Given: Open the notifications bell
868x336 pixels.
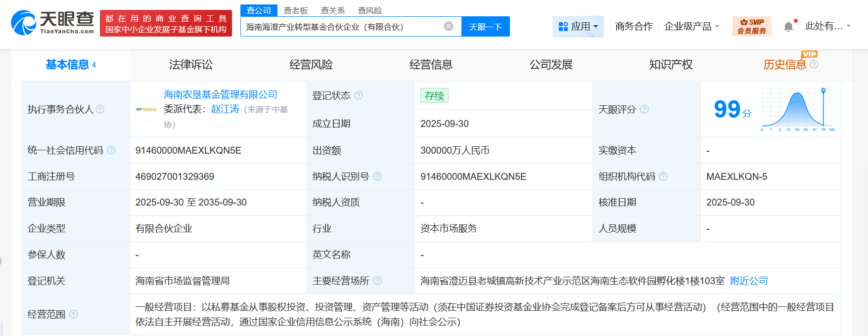Looking at the screenshot, I should tap(788, 27).
